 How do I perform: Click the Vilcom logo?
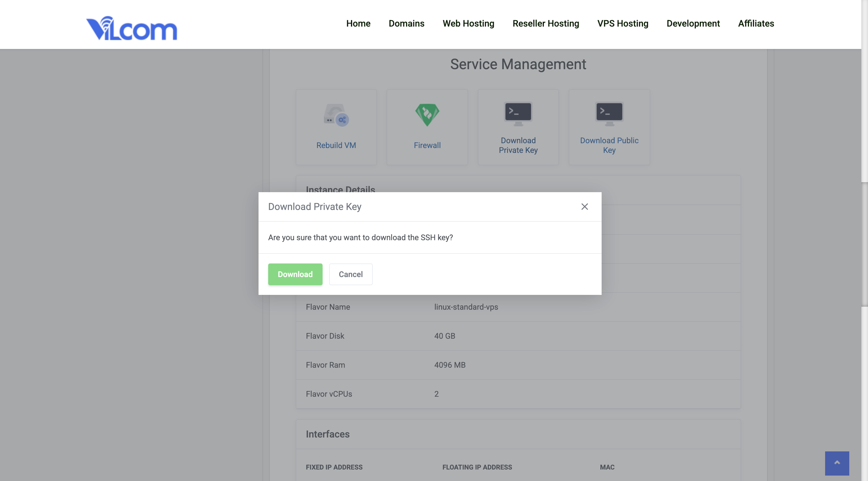(x=132, y=28)
